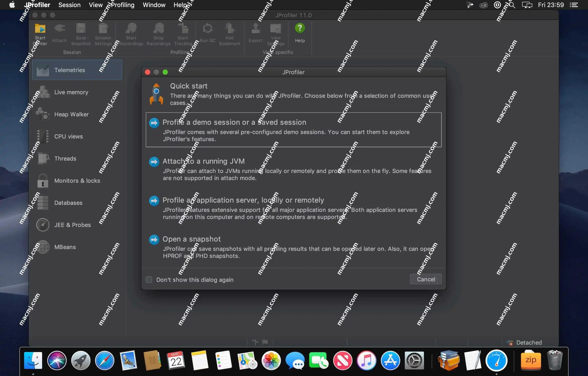
Task: Open the View menu
Action: point(95,5)
